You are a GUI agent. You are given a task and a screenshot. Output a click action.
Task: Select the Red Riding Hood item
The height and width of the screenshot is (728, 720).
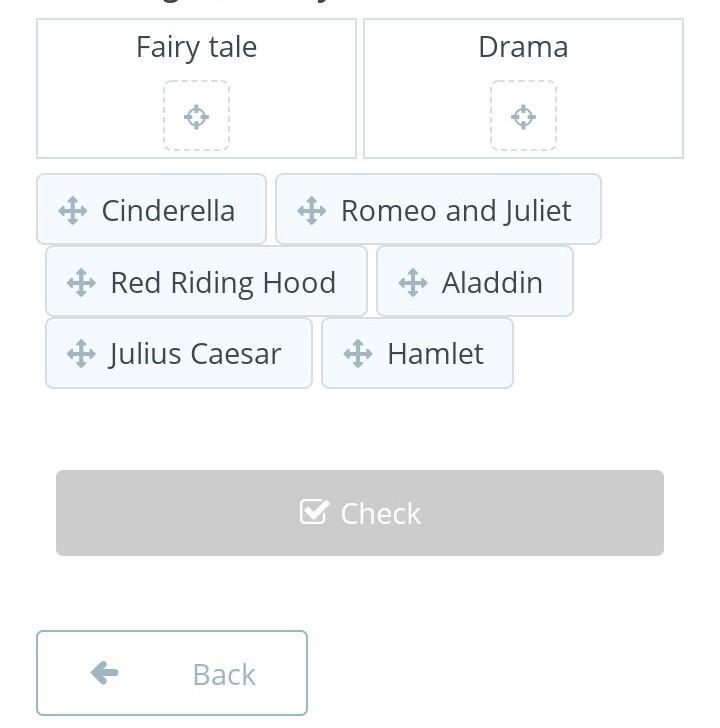pyautogui.click(x=206, y=281)
